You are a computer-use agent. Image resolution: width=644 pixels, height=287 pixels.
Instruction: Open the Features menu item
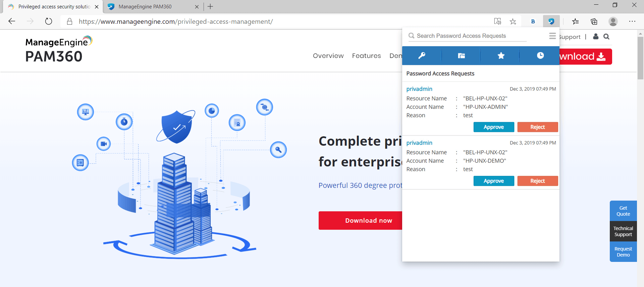pyautogui.click(x=366, y=56)
